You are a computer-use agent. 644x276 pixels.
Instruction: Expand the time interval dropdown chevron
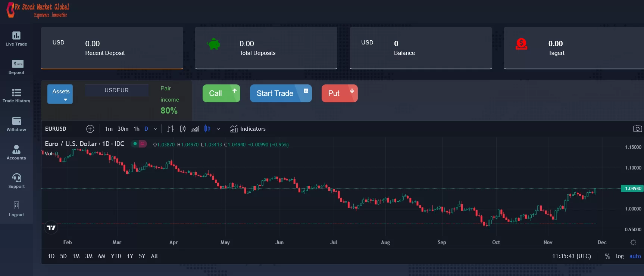click(156, 129)
